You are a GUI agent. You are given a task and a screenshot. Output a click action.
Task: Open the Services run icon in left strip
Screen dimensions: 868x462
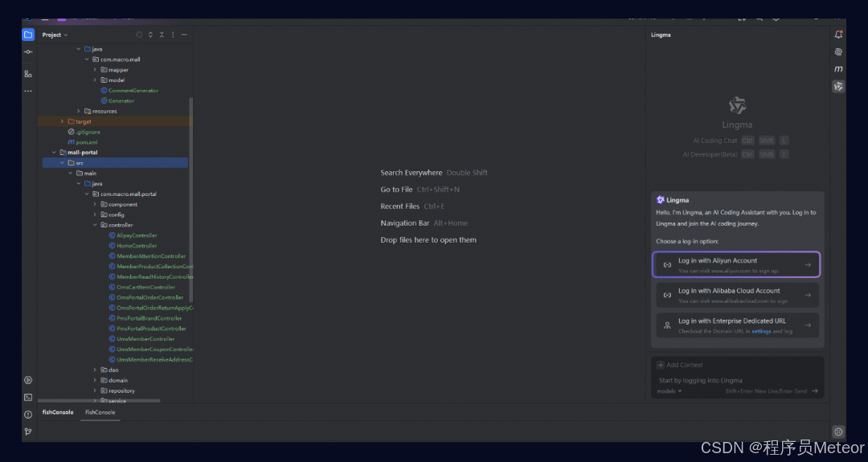[27, 380]
